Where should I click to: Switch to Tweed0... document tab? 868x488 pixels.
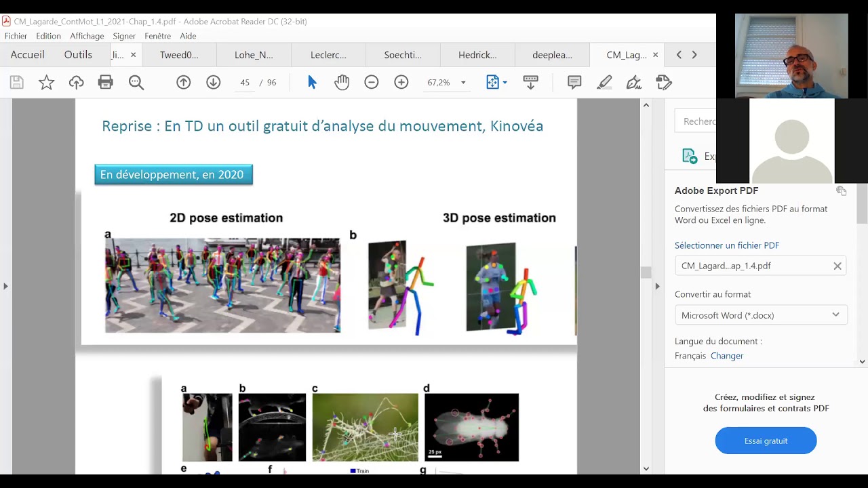(179, 55)
